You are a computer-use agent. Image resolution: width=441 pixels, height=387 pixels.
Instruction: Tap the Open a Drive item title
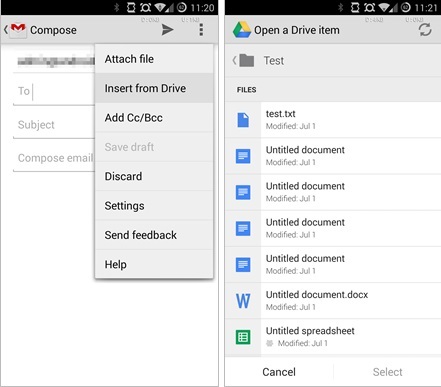click(x=297, y=30)
